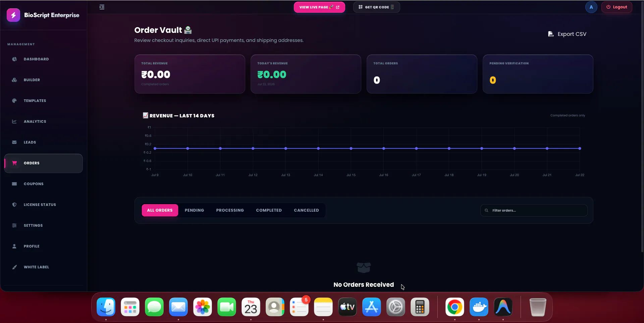Switch to the Pending tab
644x323 pixels.
pyautogui.click(x=194, y=210)
